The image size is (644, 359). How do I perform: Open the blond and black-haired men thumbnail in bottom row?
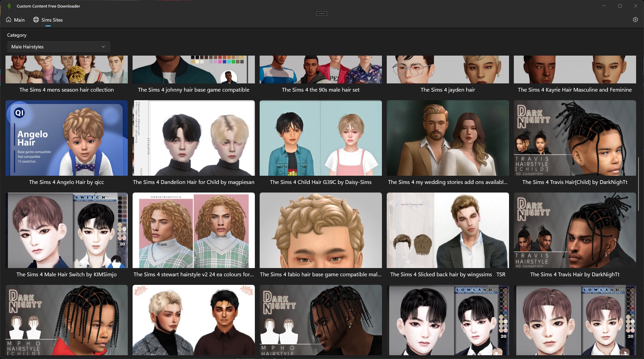coord(194,320)
